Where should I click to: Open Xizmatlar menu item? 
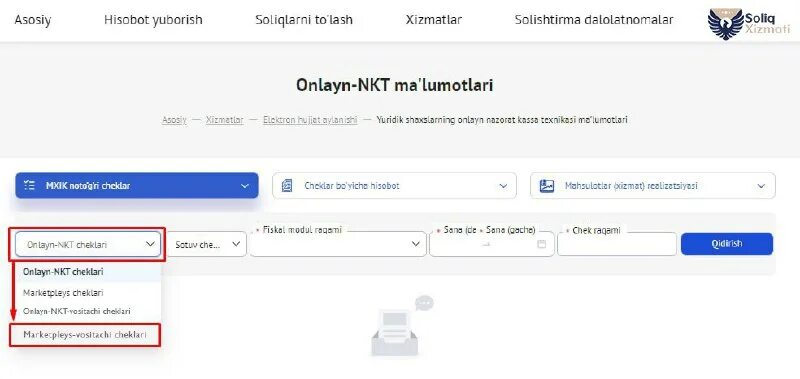(434, 20)
